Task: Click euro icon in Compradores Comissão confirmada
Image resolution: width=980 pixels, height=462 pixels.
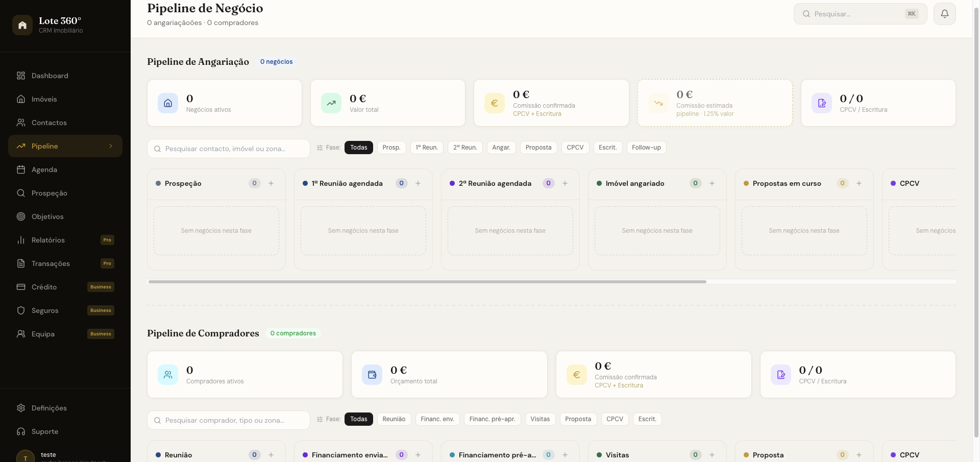Action: [577, 375]
